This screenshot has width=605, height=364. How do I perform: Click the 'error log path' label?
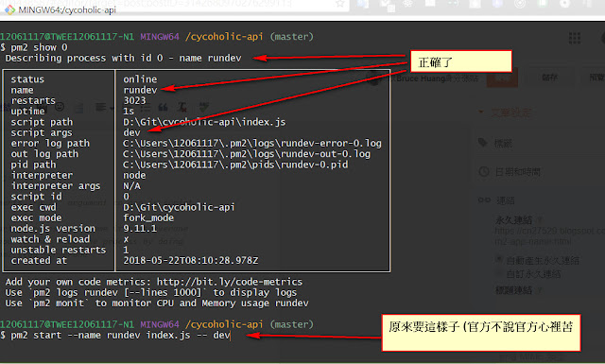[x=50, y=143]
